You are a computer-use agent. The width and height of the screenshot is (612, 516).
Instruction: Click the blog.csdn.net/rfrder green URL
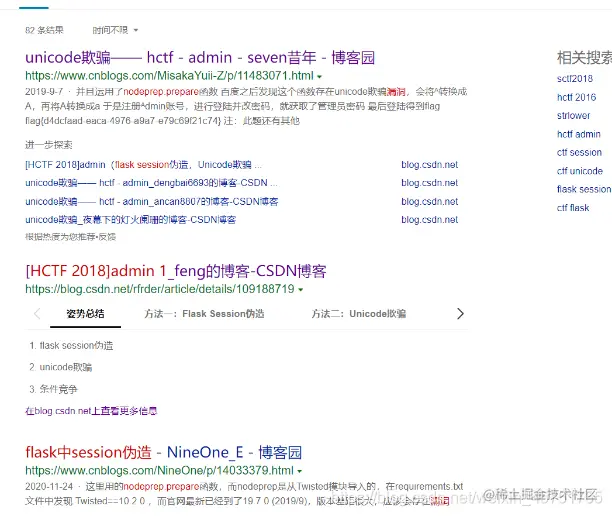160,289
